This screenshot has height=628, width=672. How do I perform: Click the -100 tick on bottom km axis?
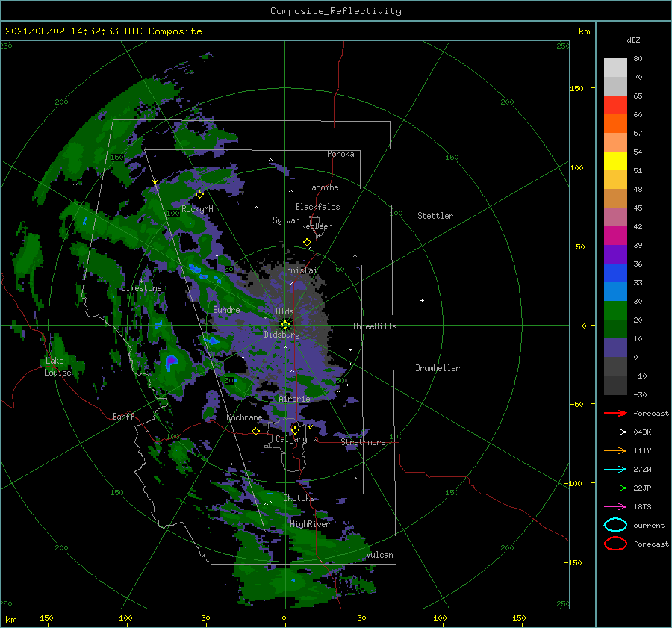coord(123,618)
